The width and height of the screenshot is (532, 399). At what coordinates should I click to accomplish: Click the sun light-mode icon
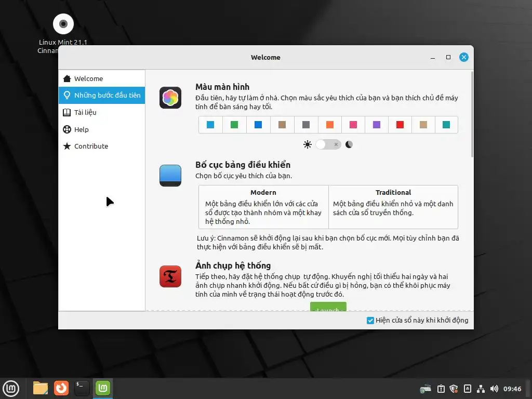[308, 144]
